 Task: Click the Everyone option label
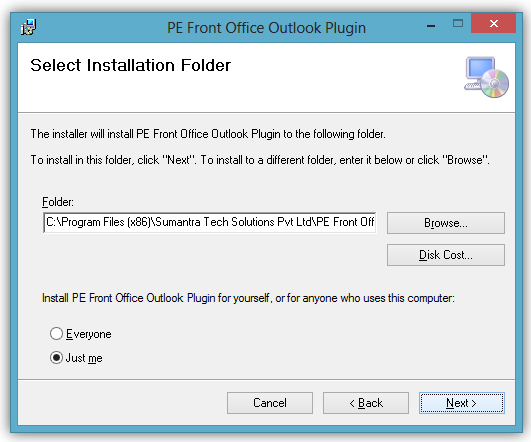89,334
